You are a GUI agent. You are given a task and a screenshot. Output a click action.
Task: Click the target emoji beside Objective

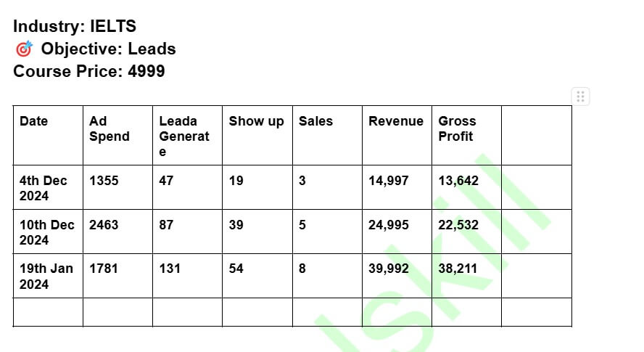click(x=24, y=49)
